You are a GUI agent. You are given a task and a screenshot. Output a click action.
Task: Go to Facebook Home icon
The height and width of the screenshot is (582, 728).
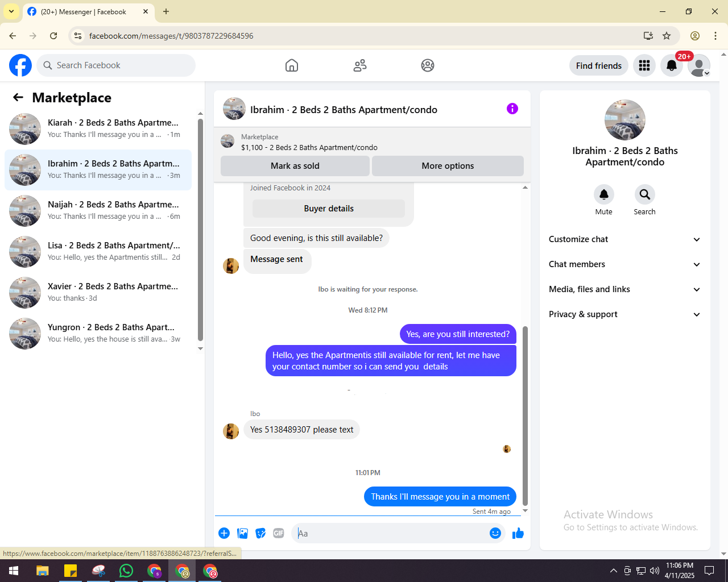pos(292,65)
